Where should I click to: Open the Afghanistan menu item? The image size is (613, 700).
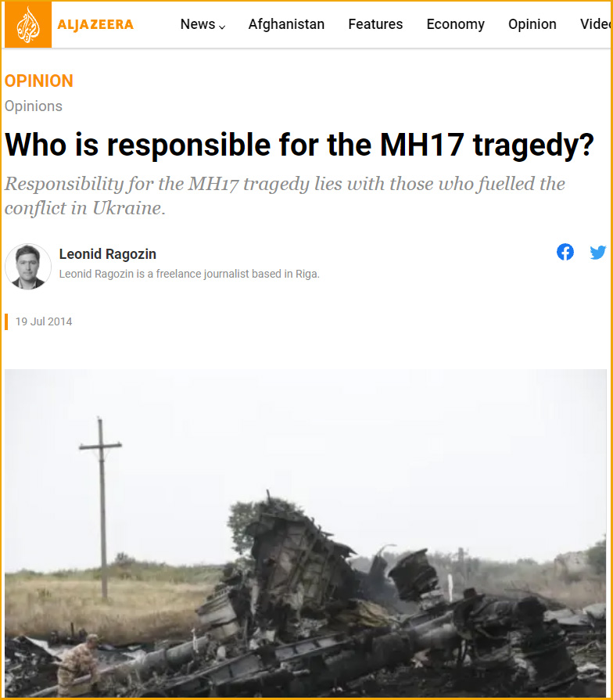[286, 24]
